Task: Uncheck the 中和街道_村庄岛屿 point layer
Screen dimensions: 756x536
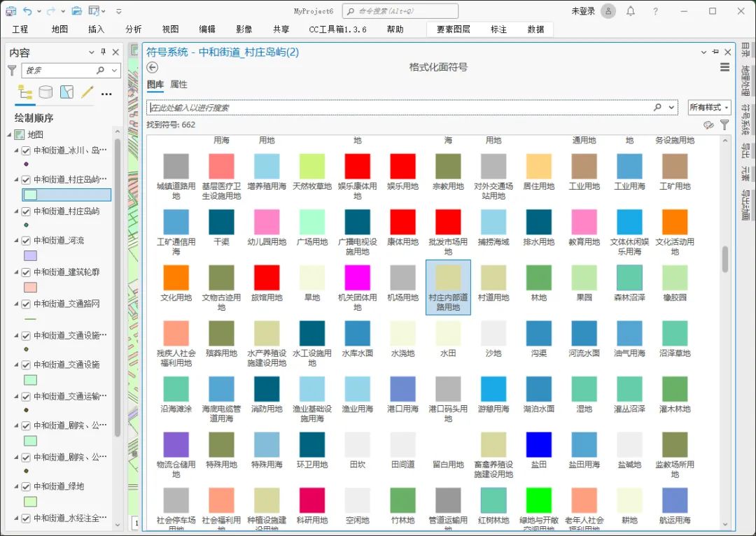Action: [x=26, y=211]
